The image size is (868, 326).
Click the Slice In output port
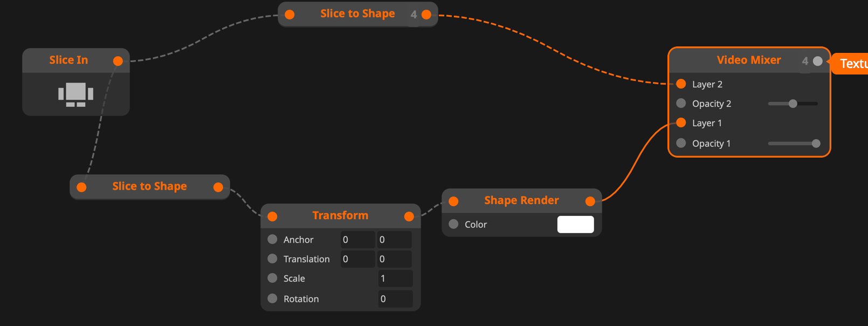118,61
